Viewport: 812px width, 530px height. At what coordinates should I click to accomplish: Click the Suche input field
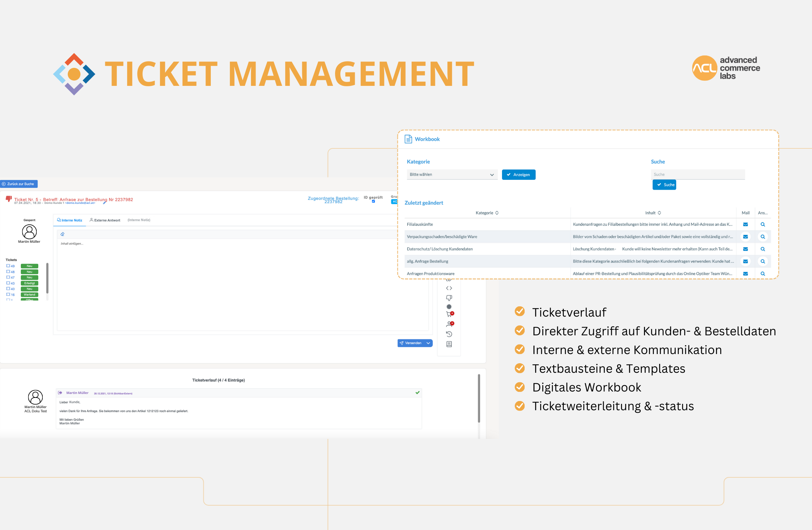[x=697, y=175]
